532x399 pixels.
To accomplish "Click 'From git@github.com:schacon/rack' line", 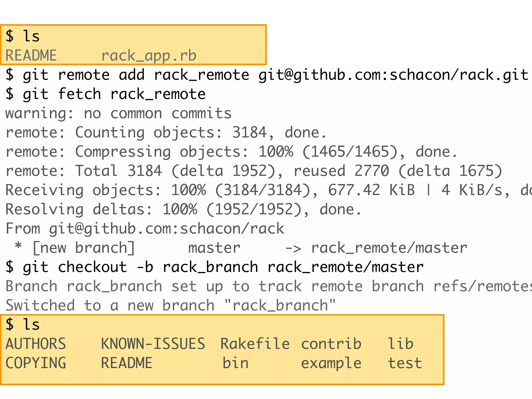I will tap(145, 229).
